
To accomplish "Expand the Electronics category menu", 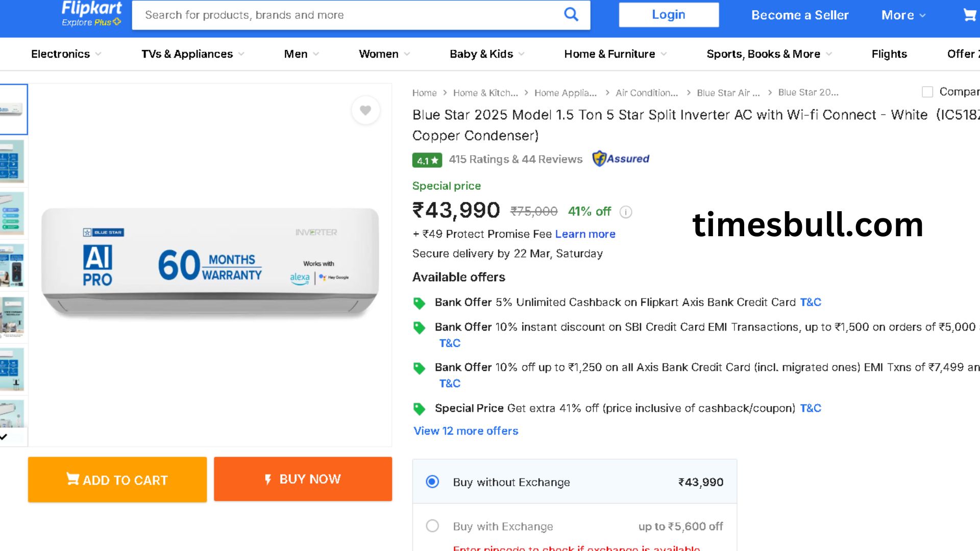I will click(66, 54).
